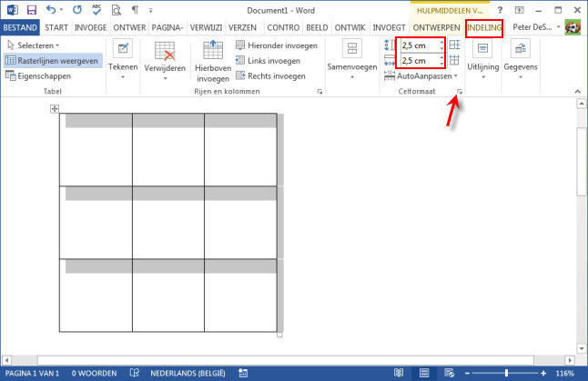Open ribbon display options icon
This screenshot has width=588, height=381.
click(x=520, y=10)
